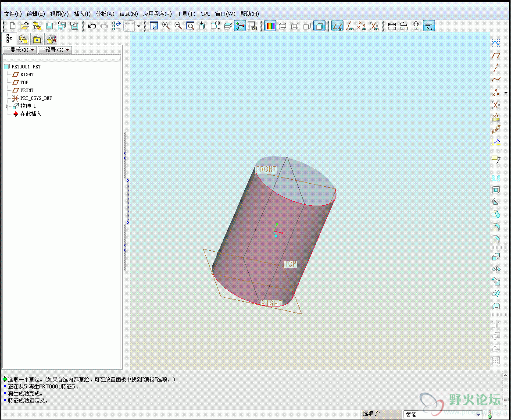
Task: Open the 视图(V) menu
Action: click(x=59, y=14)
